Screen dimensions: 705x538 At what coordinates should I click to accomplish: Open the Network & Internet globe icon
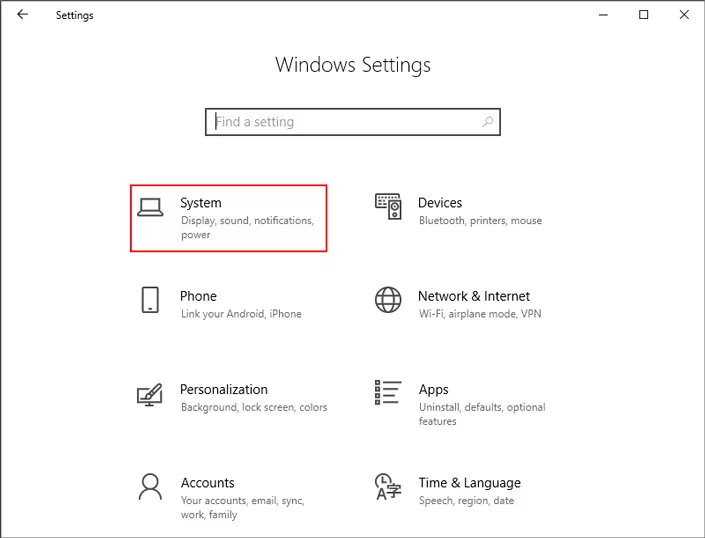tap(388, 300)
